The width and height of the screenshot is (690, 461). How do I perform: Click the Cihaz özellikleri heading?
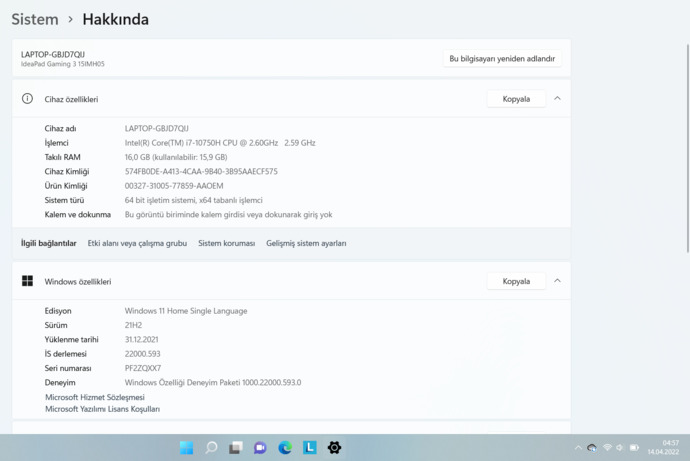pyautogui.click(x=71, y=99)
